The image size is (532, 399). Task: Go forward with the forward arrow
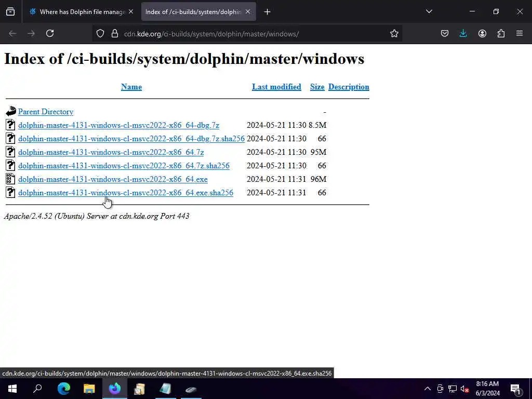click(31, 34)
